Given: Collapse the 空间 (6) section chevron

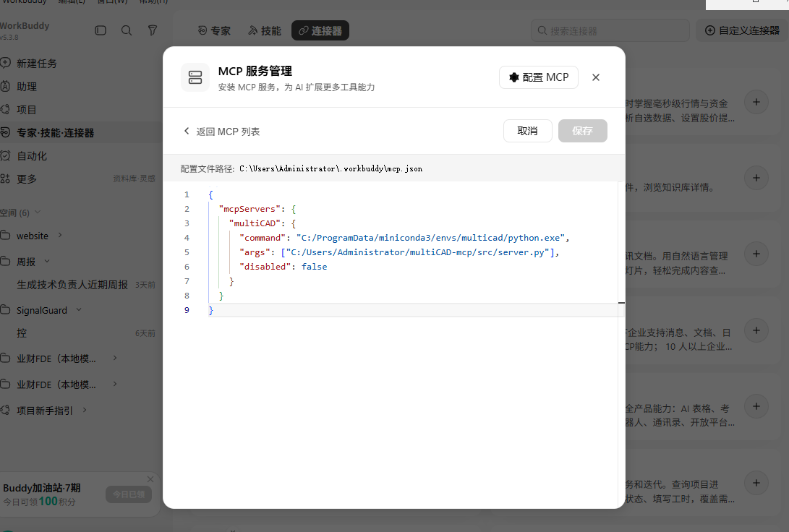Looking at the screenshot, I should (x=38, y=213).
